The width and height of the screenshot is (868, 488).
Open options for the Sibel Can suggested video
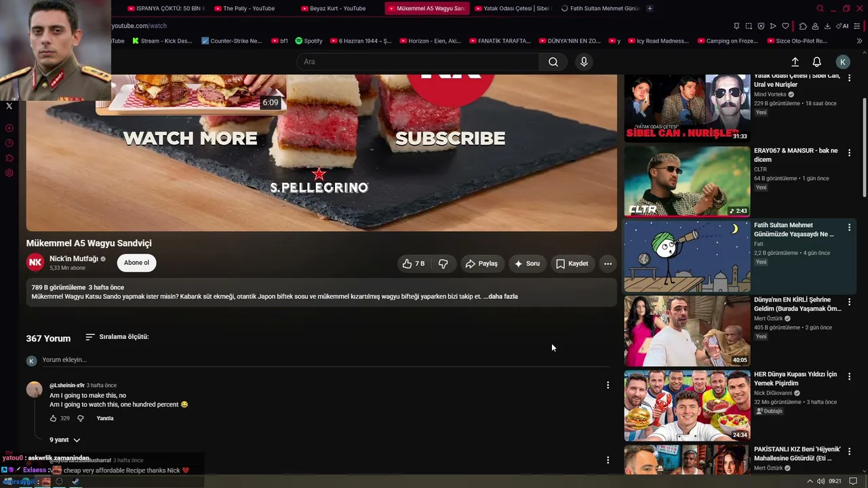[x=849, y=78]
